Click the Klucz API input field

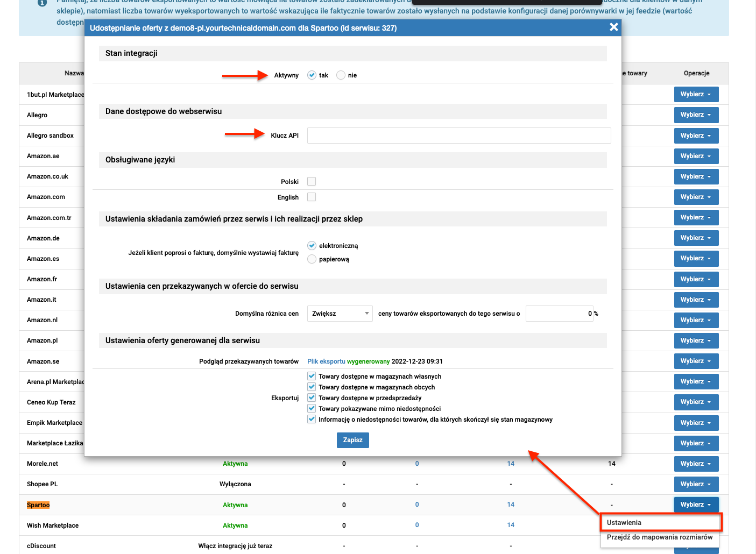[459, 136]
